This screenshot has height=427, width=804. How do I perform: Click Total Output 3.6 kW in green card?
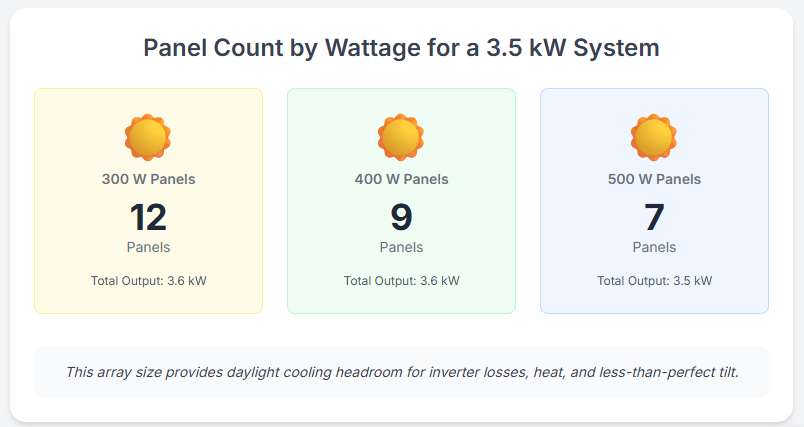point(401,281)
